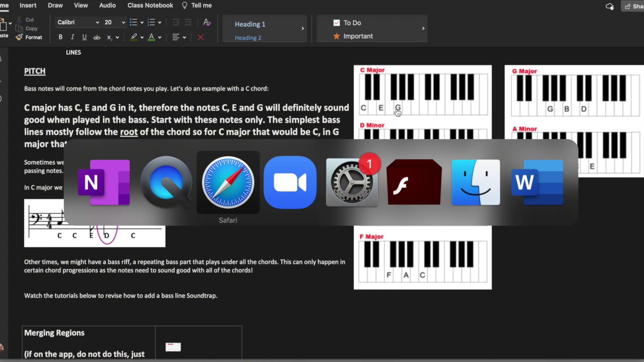Screen dimensions: 644x362
Task: Delete with the red X button
Action: tap(200, 37)
